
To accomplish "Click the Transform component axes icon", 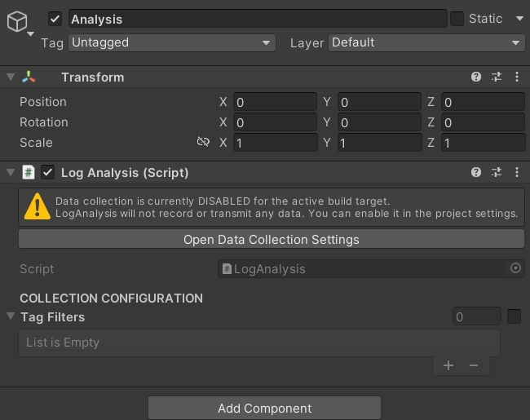I will [x=29, y=77].
